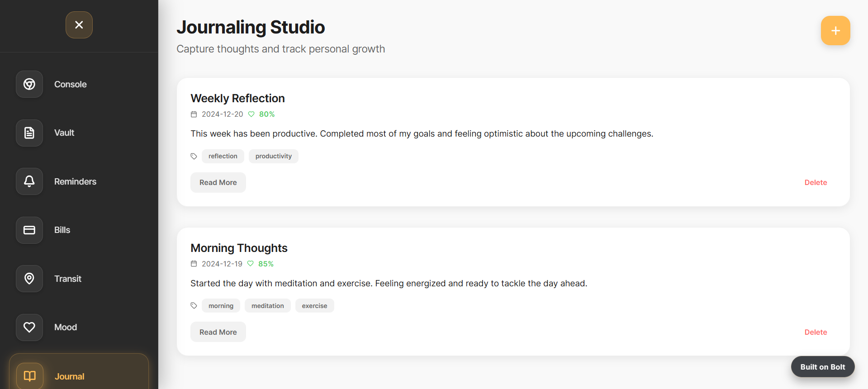Open the Built on Bolt badge
Viewport: 868px width, 389px height.
(822, 367)
